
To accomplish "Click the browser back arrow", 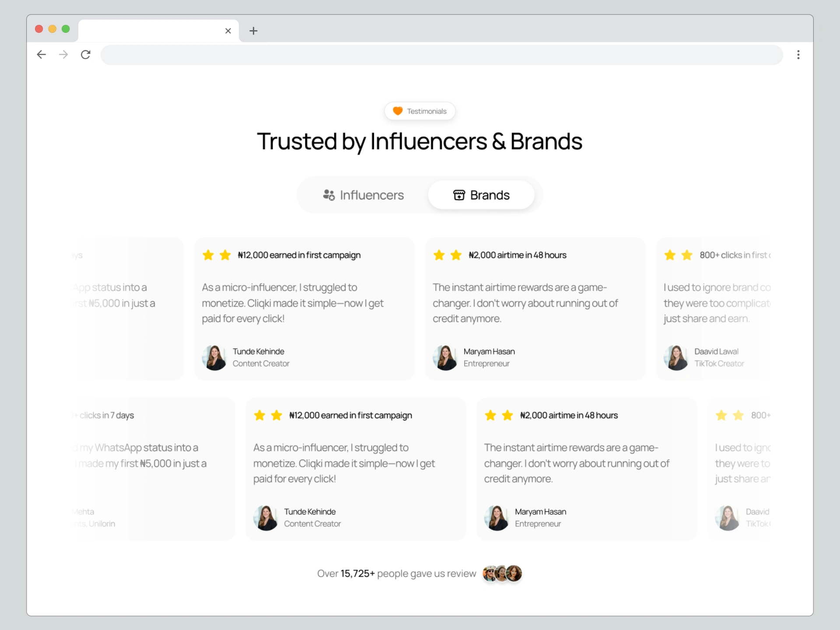I will coord(42,55).
